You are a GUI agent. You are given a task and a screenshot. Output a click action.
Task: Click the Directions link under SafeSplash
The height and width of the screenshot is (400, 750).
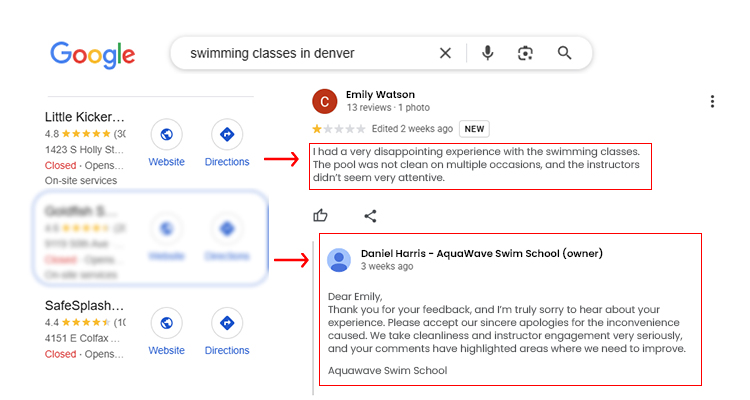coord(227,350)
